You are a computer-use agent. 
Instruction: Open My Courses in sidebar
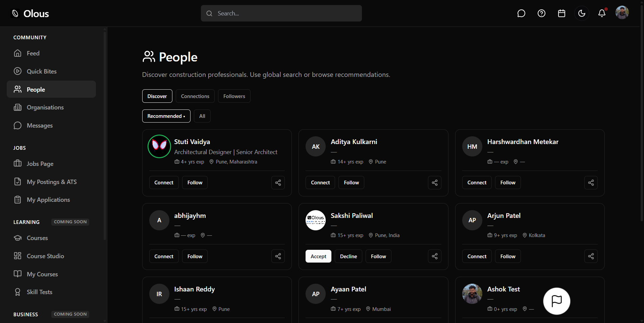51,274
